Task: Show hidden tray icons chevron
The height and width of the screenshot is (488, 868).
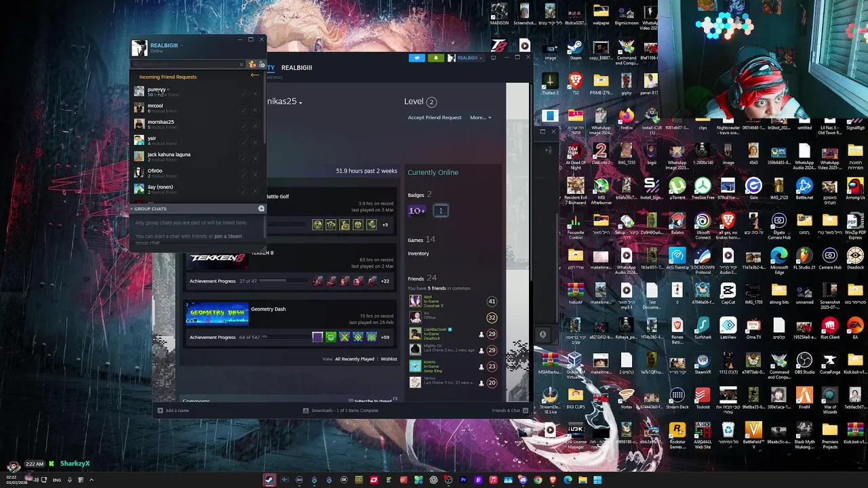Action: click(x=91, y=480)
